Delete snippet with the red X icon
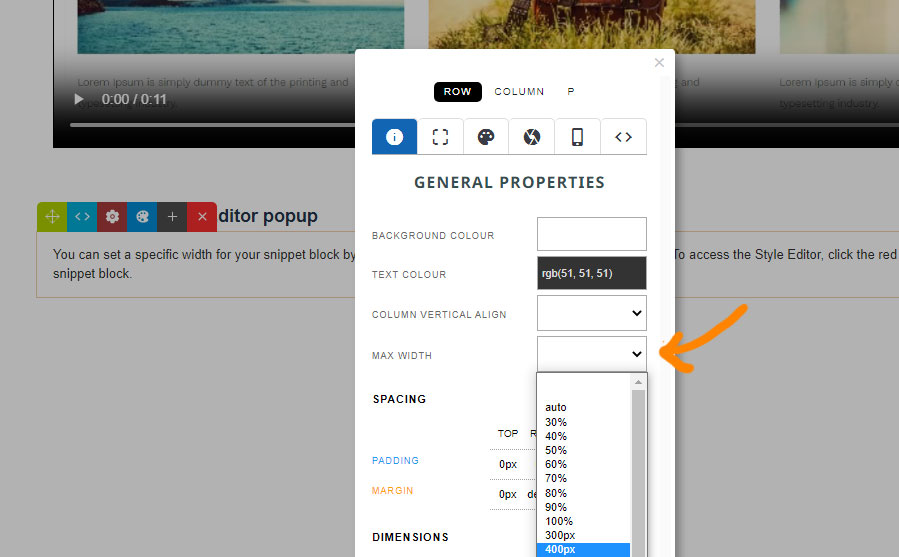Screen dimensions: 899x557 [202, 217]
